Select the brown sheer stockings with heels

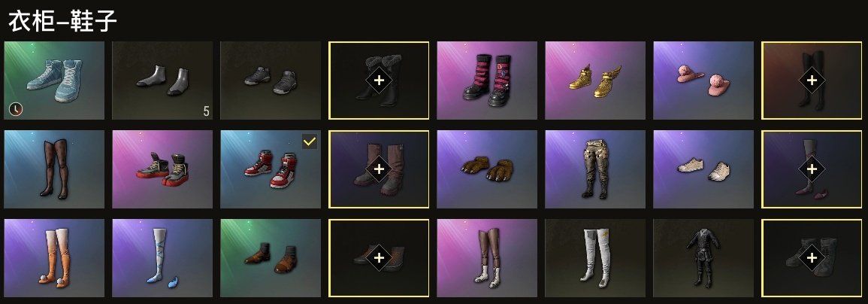pyautogui.click(x=53, y=169)
